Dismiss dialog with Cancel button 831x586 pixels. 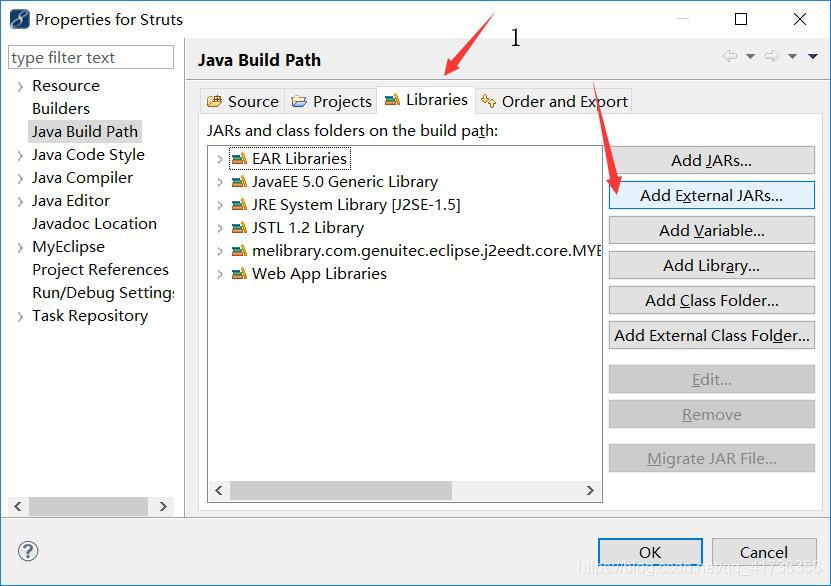[764, 552]
